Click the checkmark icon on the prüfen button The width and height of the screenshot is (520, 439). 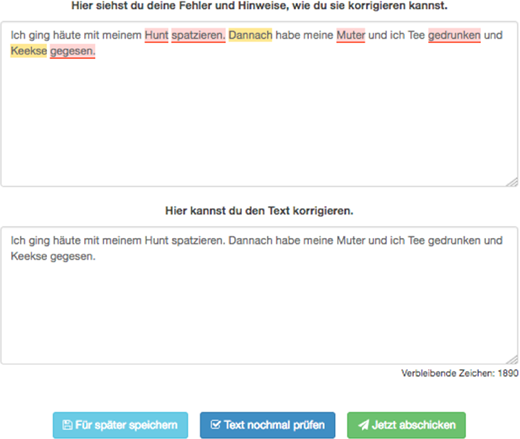tap(216, 425)
